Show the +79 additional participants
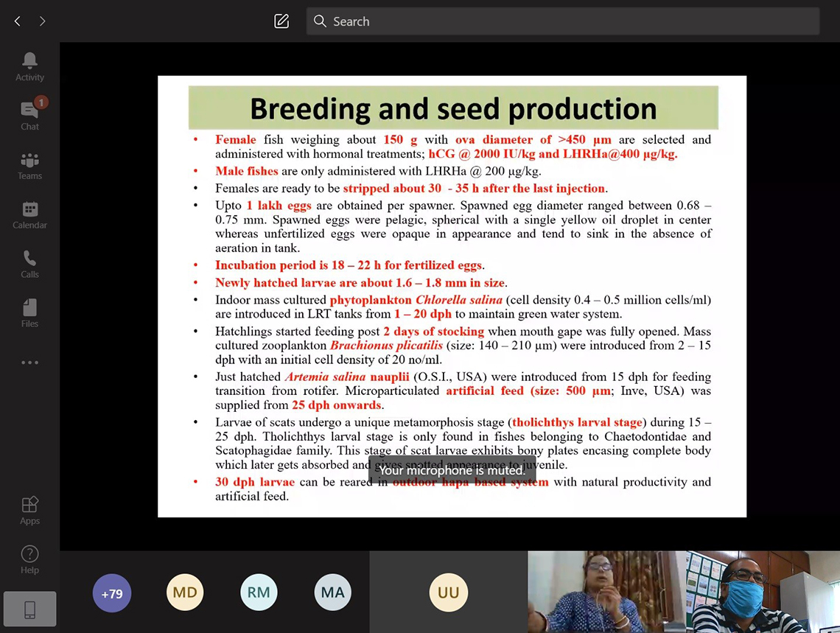This screenshot has width=840, height=633. pyautogui.click(x=112, y=593)
